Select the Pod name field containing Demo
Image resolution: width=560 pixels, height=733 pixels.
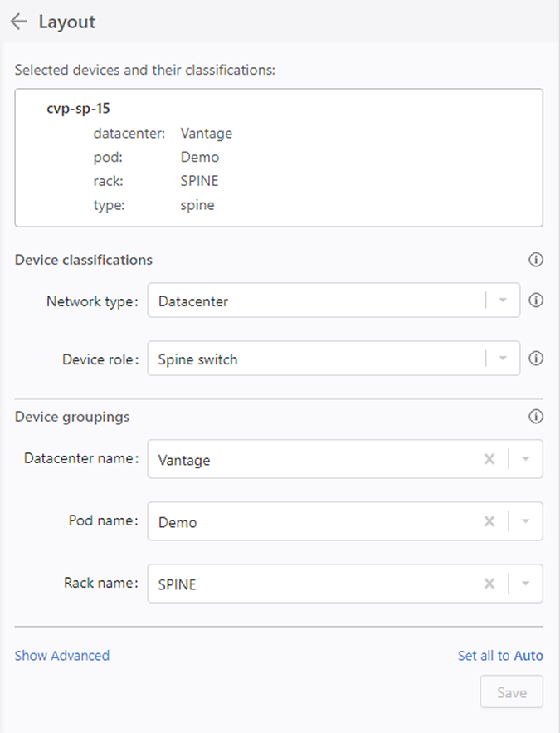coord(345,521)
